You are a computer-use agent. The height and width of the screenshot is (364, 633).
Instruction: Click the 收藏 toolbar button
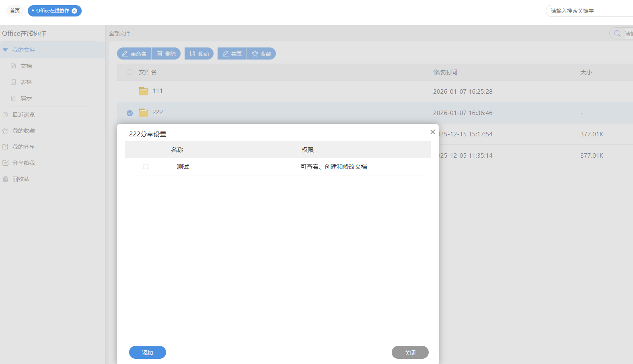point(261,53)
